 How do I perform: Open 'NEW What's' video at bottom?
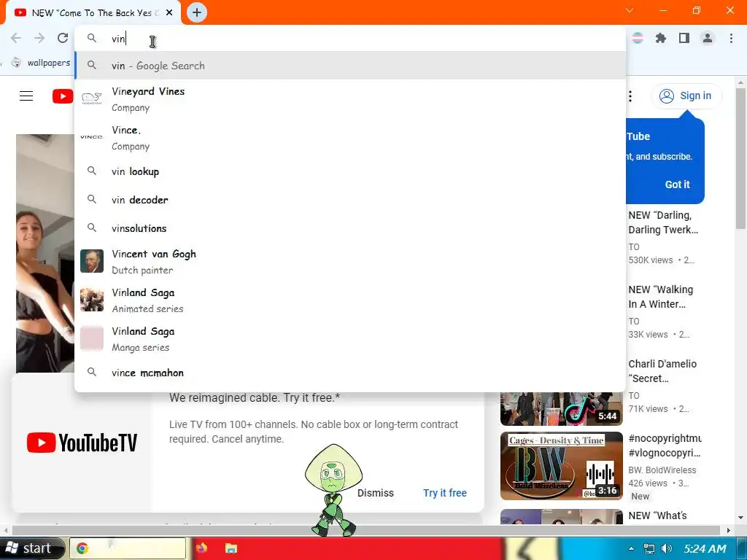657,516
